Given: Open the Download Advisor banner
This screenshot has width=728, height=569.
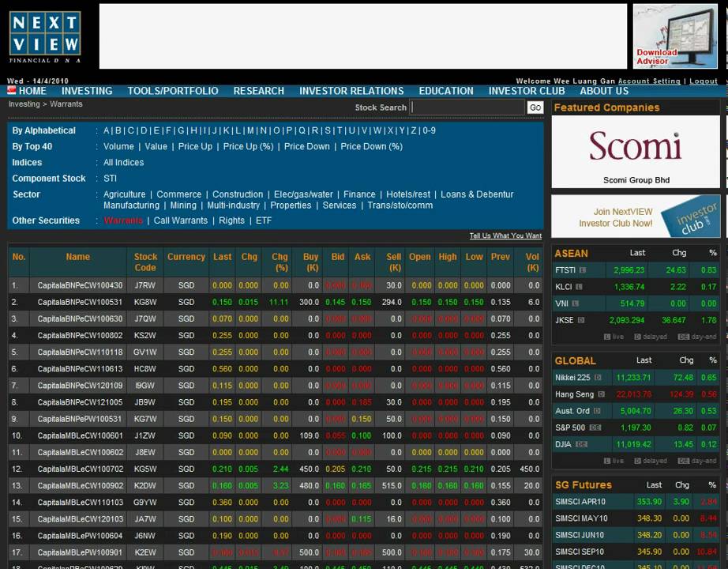Looking at the screenshot, I should click(676, 36).
